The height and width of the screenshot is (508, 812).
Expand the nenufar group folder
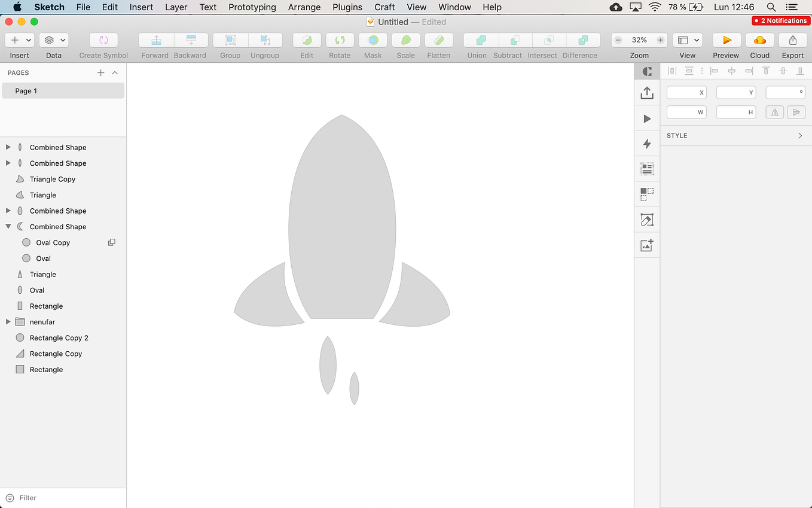click(x=8, y=322)
